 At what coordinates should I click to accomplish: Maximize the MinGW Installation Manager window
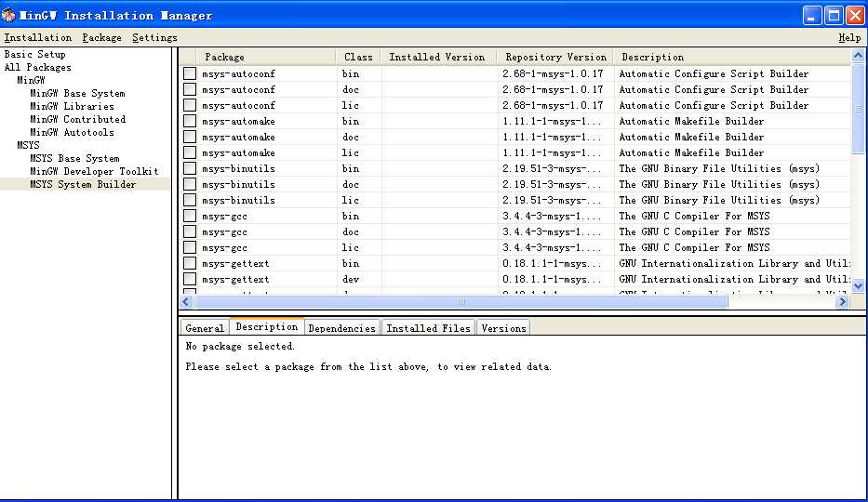(834, 15)
